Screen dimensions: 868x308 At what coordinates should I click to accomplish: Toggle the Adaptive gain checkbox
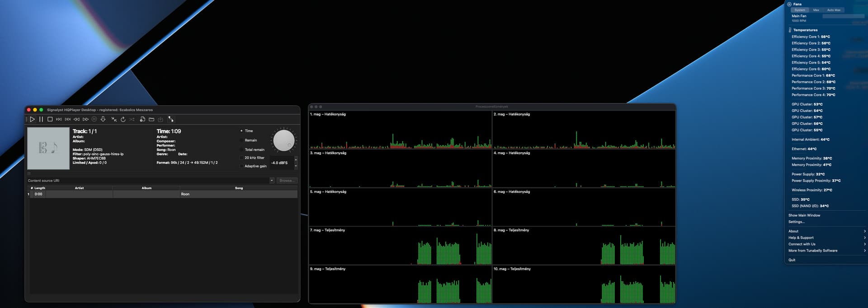click(x=241, y=166)
